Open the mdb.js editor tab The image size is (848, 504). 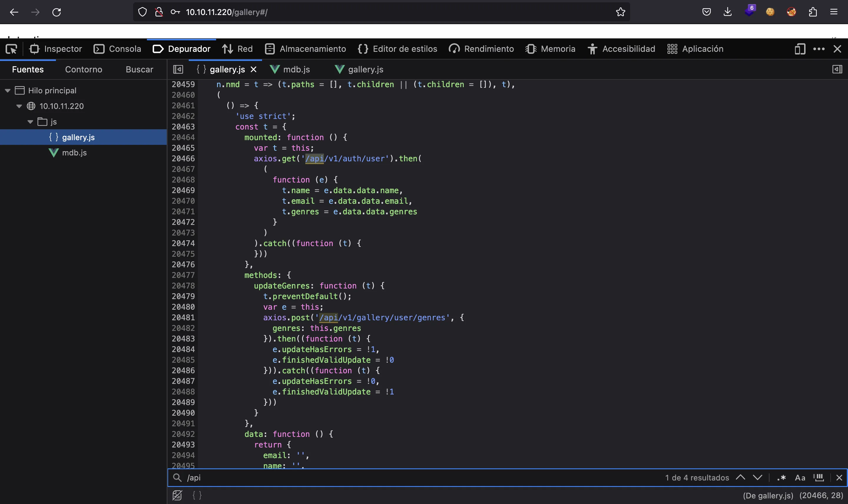[290, 69]
